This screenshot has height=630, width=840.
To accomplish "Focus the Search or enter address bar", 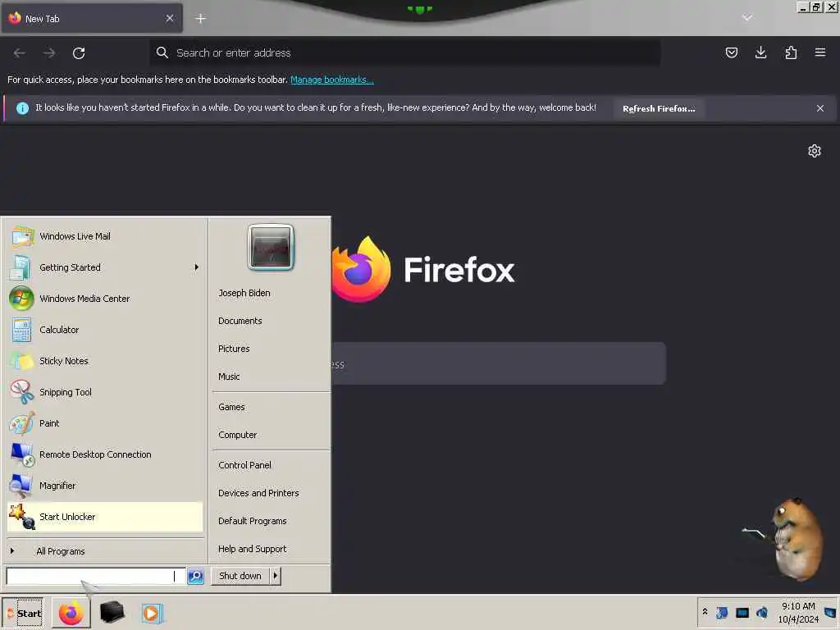I will click(x=405, y=53).
